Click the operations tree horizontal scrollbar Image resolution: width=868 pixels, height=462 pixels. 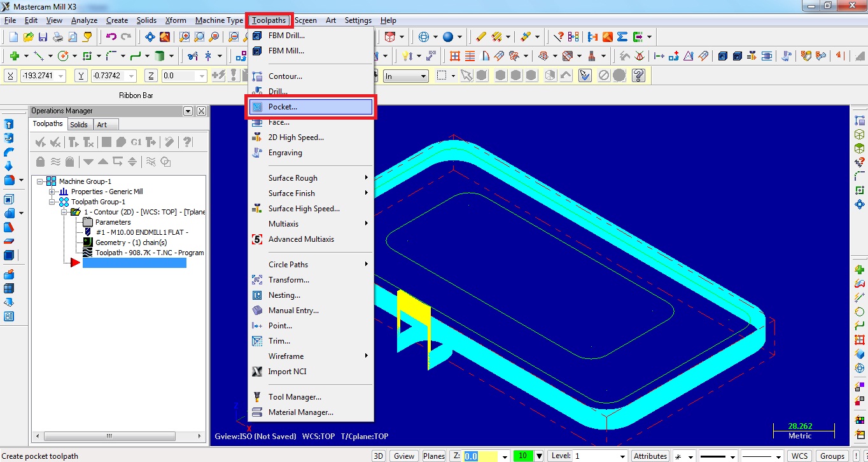[x=118, y=436]
